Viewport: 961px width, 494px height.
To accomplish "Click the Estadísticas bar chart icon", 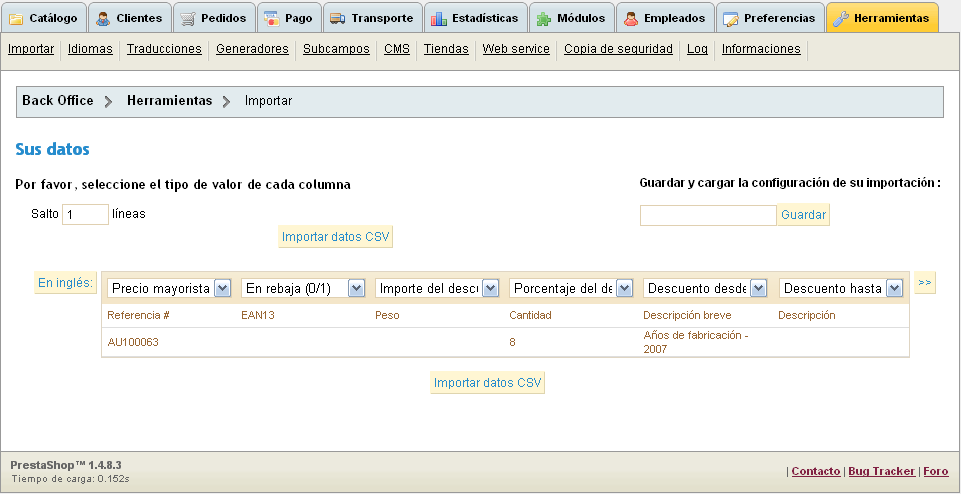I will [439, 18].
